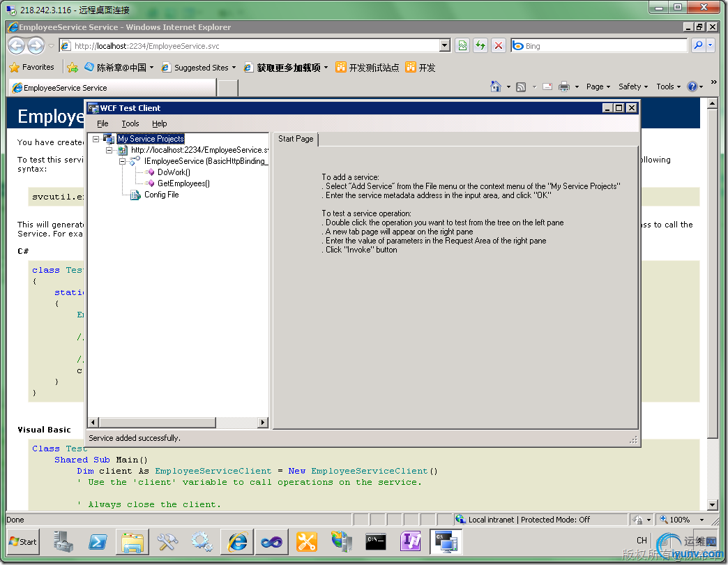The height and width of the screenshot is (565, 728).
Task: Click the Windows Start button
Action: click(23, 542)
